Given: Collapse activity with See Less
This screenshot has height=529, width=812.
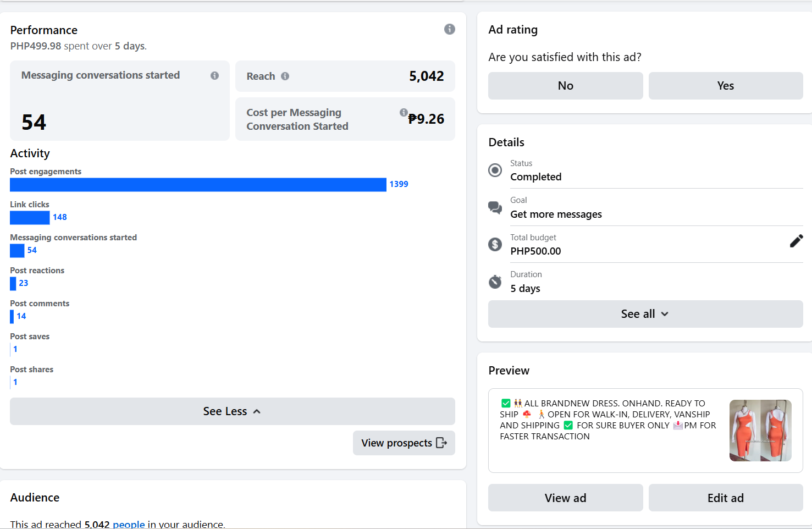Looking at the screenshot, I should point(232,411).
